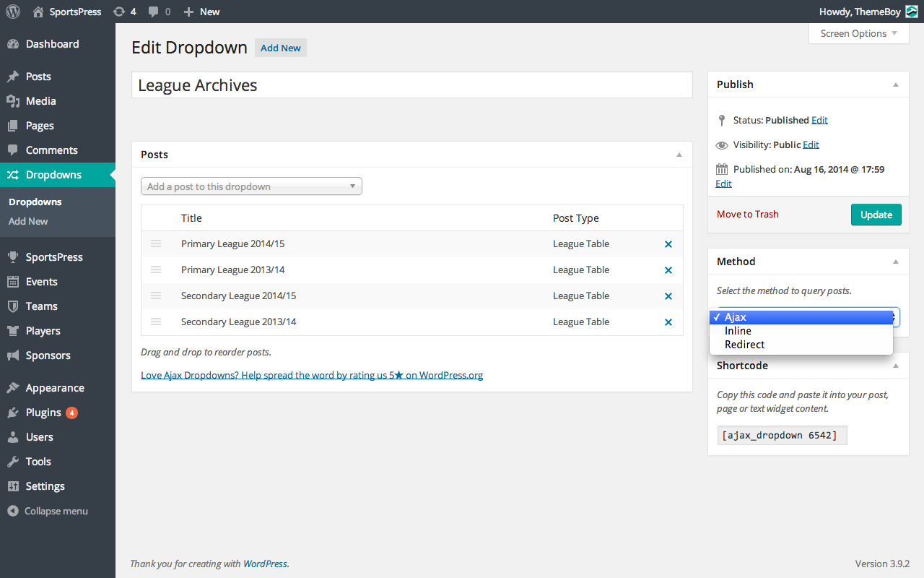Click Add New button beside Edit Dropdown
The width and height of the screenshot is (924, 578).
281,48
